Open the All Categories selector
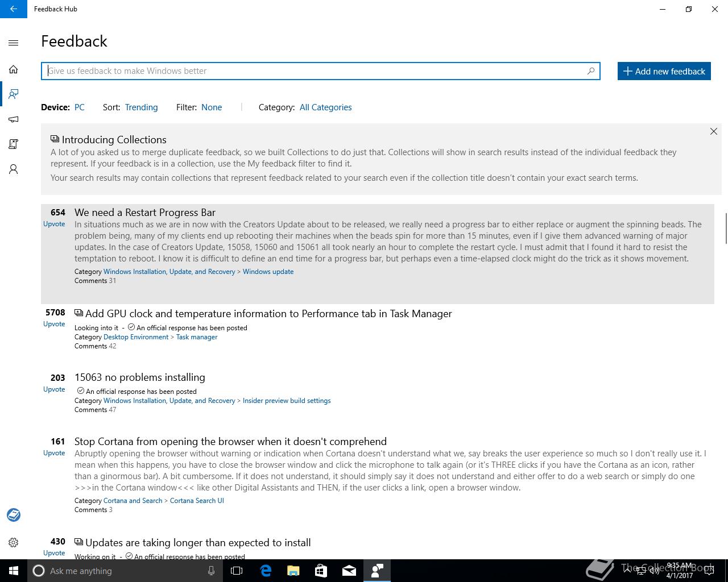728x582 pixels. click(325, 107)
